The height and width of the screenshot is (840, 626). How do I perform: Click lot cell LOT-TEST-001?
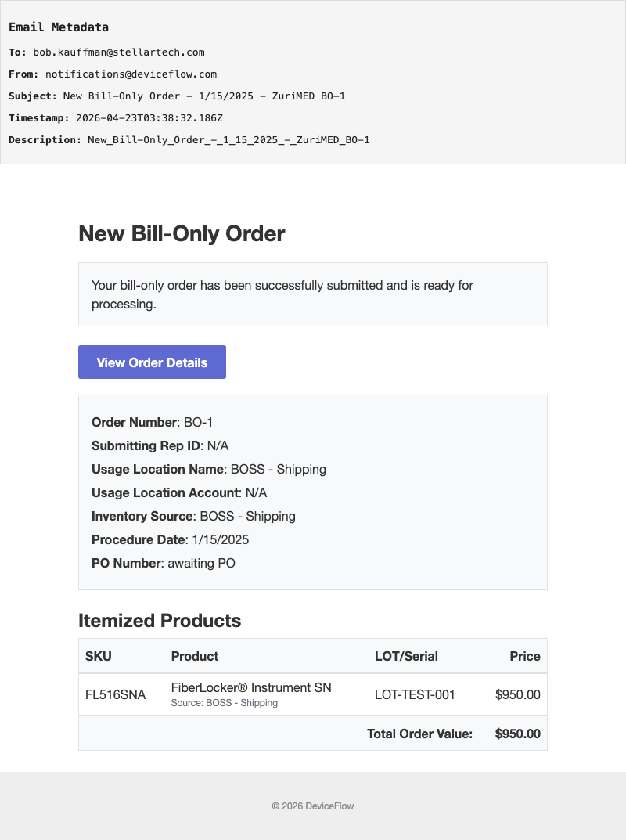(415, 695)
